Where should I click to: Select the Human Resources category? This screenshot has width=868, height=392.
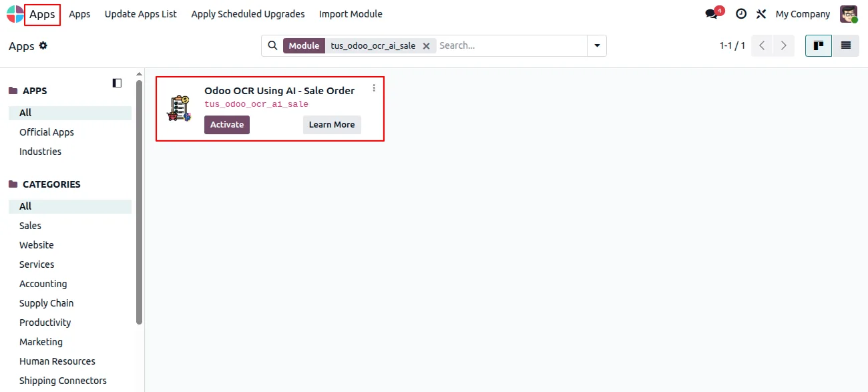[x=70, y=361]
